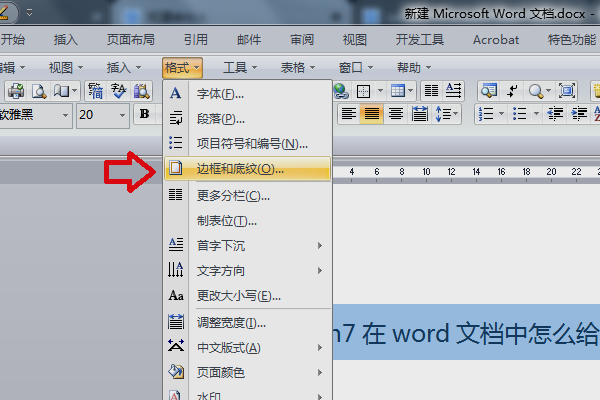Open the 插入 classic menu dropdown

124,68
